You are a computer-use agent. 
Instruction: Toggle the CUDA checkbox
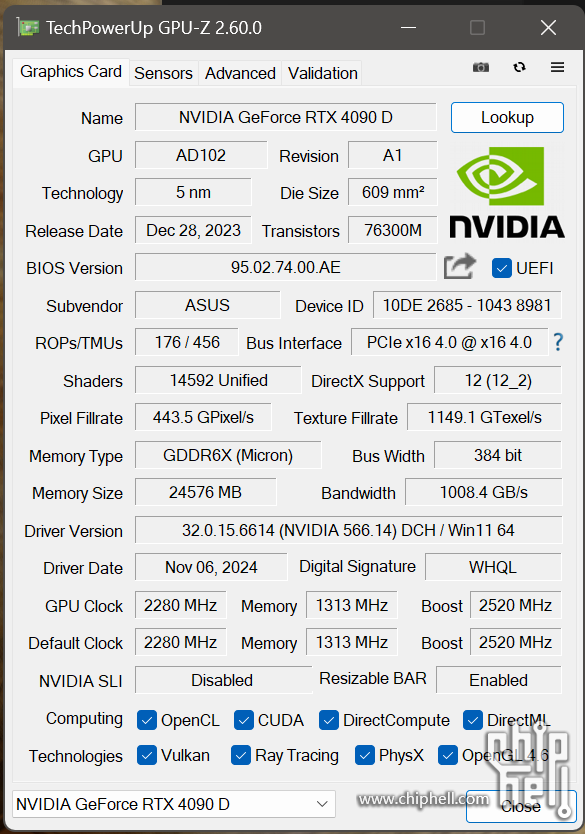click(x=244, y=720)
